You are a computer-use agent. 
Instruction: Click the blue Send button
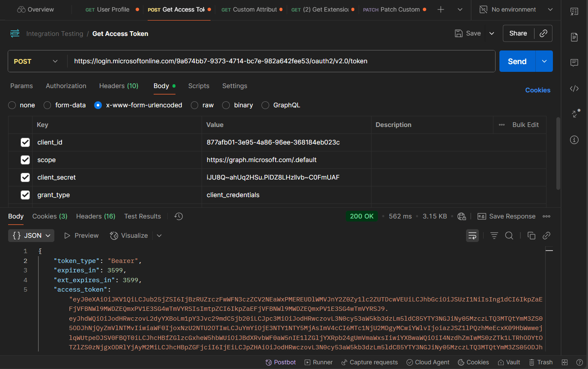pos(517,61)
